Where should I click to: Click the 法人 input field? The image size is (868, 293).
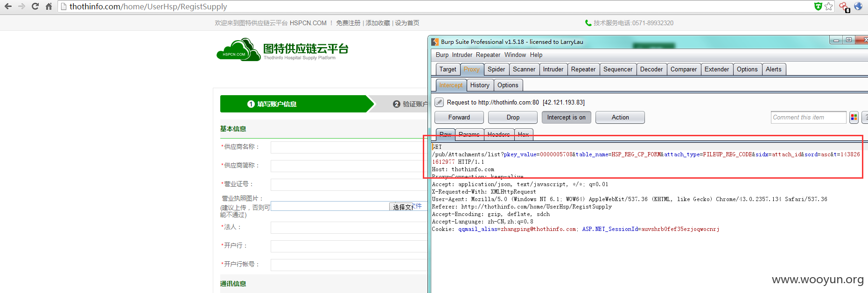[349, 228]
